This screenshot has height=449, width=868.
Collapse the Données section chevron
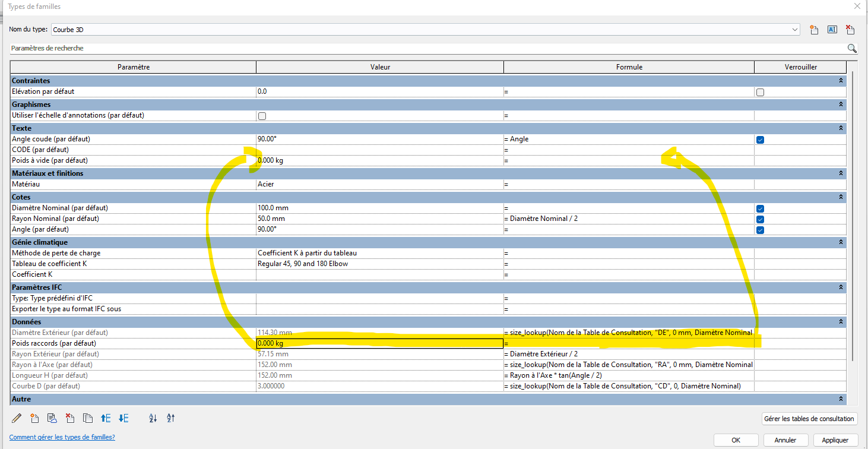pyautogui.click(x=841, y=321)
